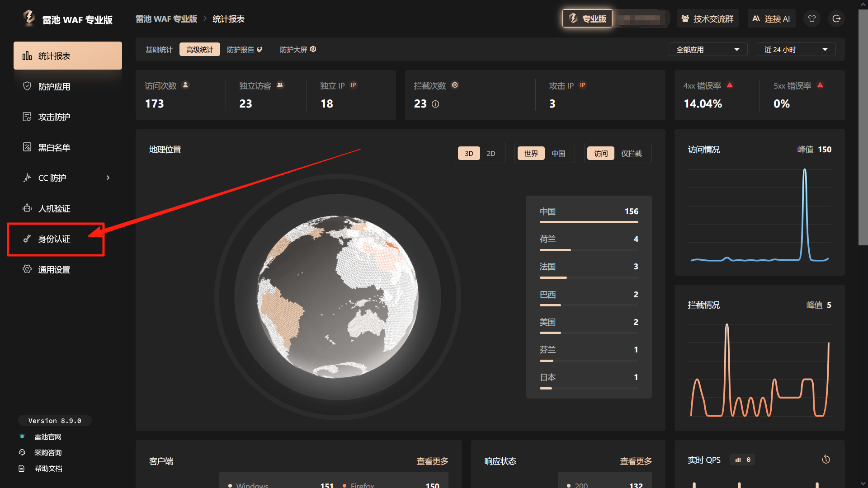Click 日本 row in country list

pyautogui.click(x=589, y=380)
